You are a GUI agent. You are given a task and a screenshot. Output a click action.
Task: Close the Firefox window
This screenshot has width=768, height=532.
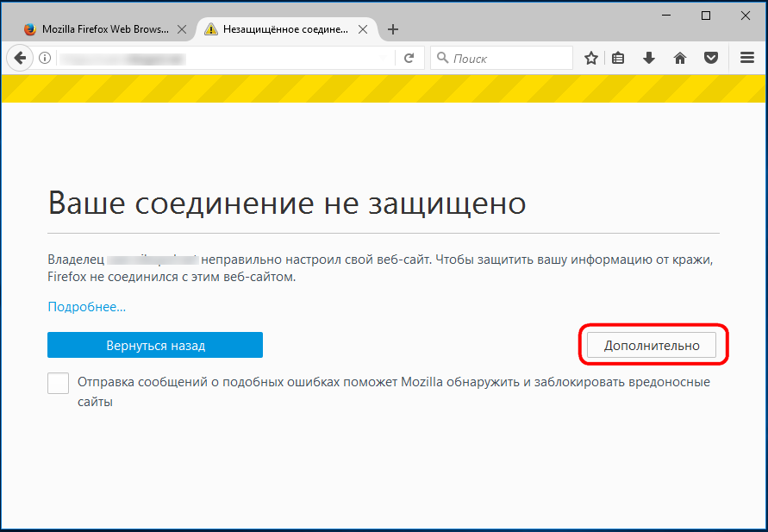[x=746, y=16]
